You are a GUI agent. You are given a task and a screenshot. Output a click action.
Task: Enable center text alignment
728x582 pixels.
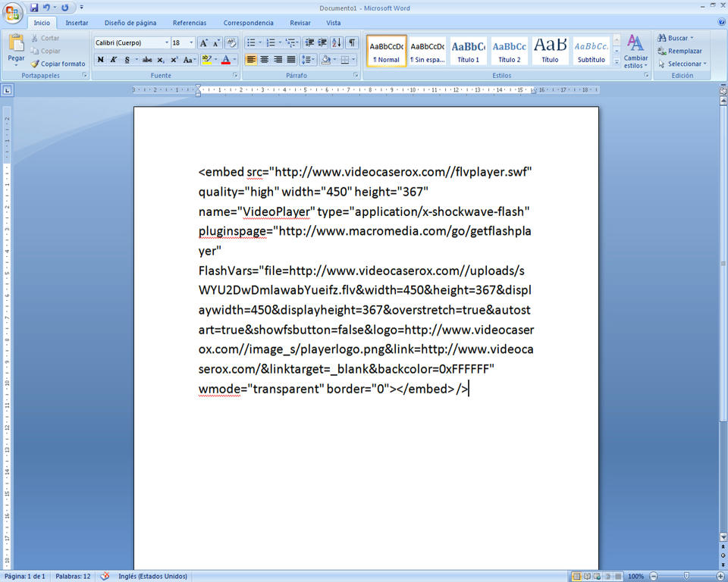pyautogui.click(x=265, y=60)
